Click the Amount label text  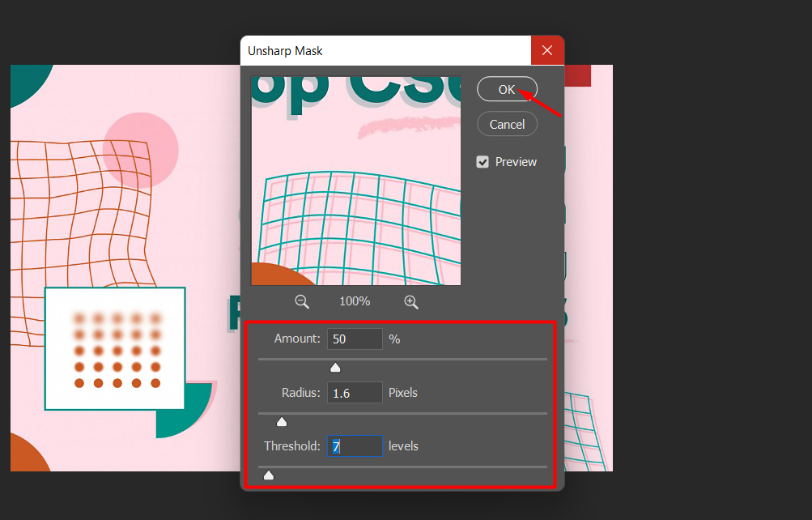coord(297,339)
